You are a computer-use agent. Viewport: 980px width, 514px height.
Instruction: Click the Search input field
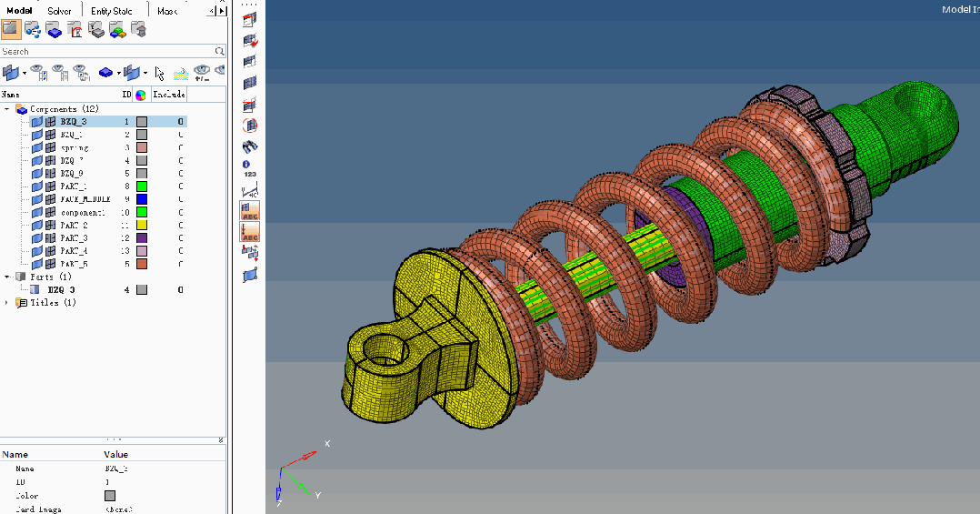coord(107,51)
